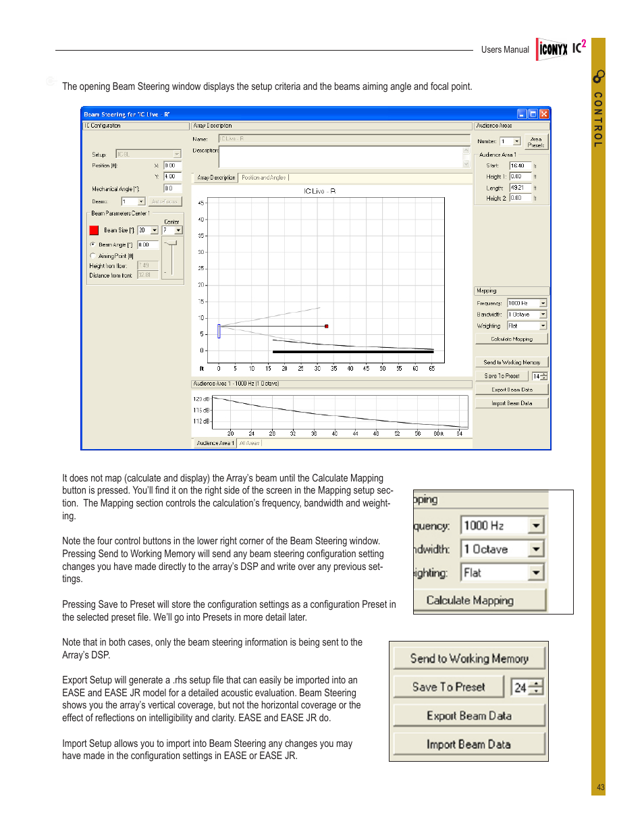Click the Description box scrollbar

tap(466, 157)
